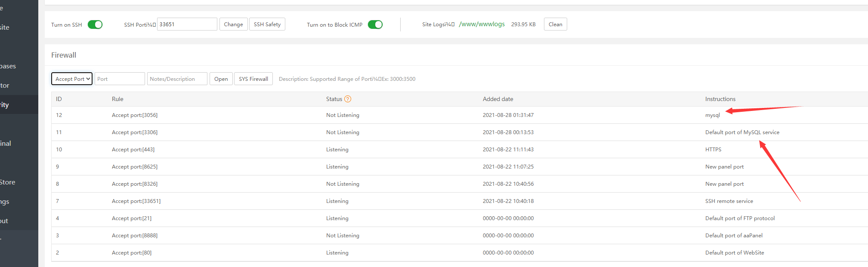The height and width of the screenshot is (267, 868).
Task: Click the Open port button
Action: coord(221,79)
